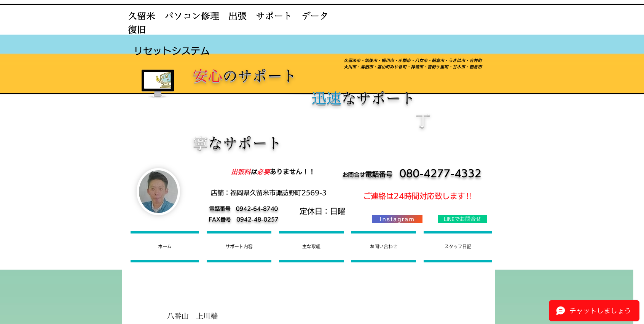Click the store address 諏訪野町2569-3
This screenshot has width=644, height=324.
pos(269,193)
